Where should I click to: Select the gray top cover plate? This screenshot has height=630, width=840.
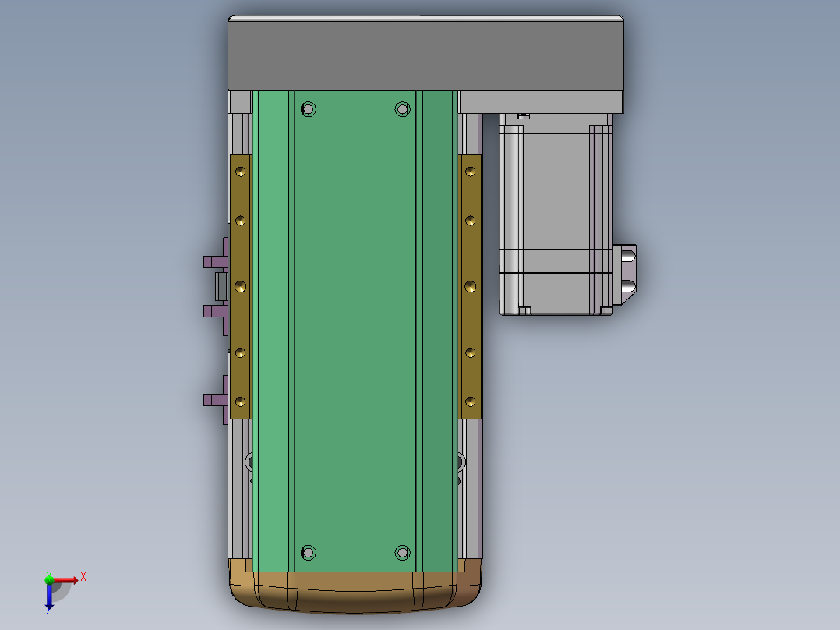click(425, 53)
